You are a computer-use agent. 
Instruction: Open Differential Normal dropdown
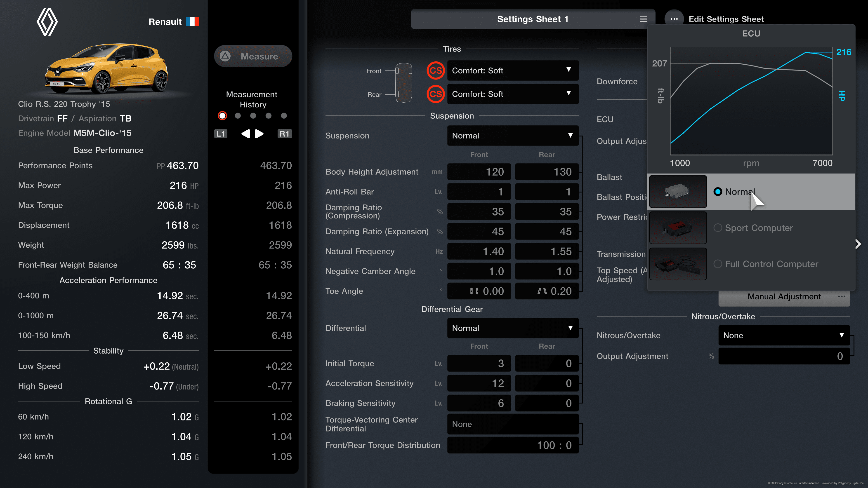[512, 328]
